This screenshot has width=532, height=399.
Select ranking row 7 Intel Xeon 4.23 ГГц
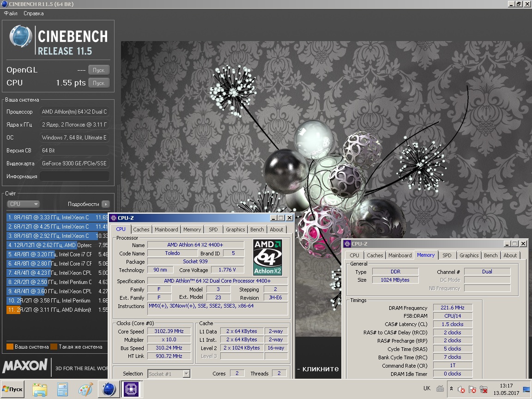(x=57, y=272)
